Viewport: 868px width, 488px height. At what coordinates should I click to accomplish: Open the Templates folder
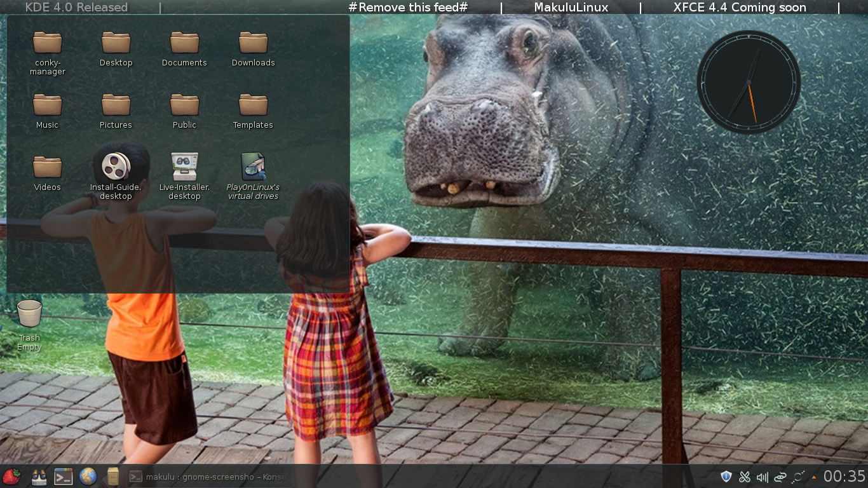coord(253,111)
